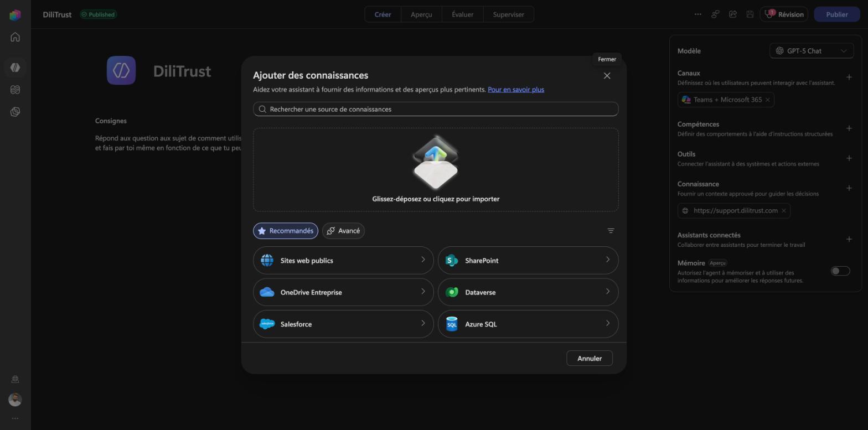
Task: Remove the support.dilitrust.com knowledge source
Action: (783, 211)
